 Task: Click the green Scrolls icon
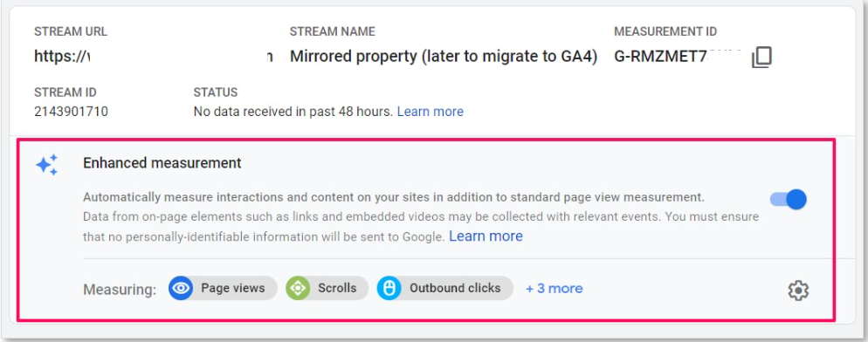298,288
